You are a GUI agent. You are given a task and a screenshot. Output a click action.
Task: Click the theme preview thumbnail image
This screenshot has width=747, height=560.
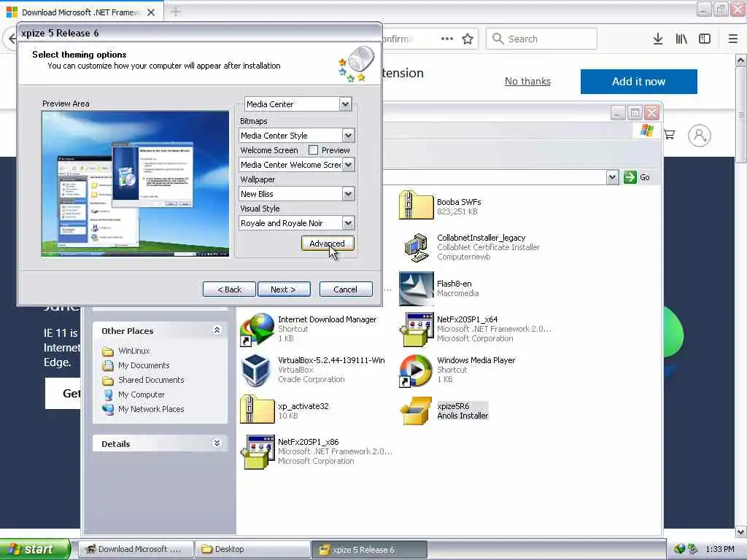pos(135,184)
